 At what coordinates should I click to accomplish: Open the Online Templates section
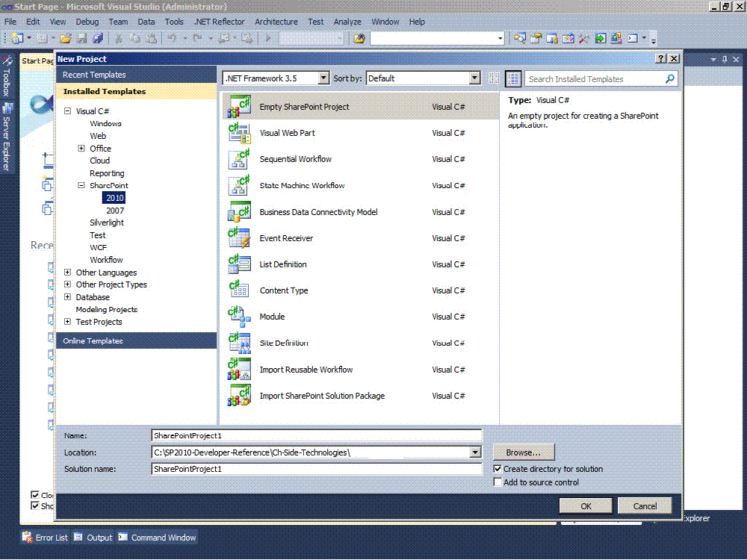tap(136, 340)
